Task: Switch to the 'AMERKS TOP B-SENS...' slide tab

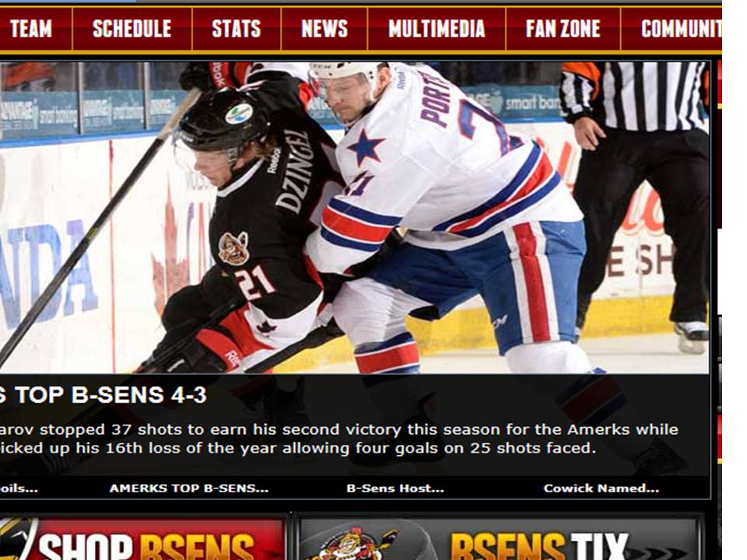Action: [x=189, y=488]
